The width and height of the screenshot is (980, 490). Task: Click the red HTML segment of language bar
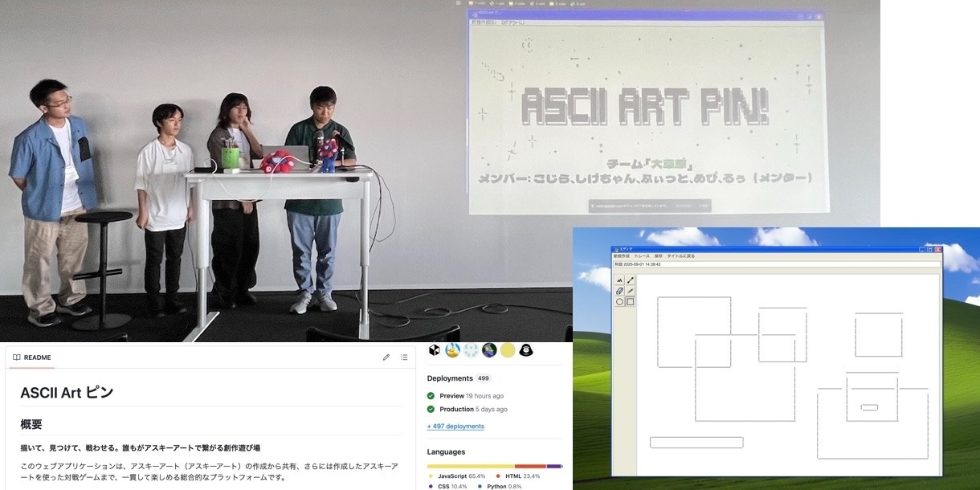click(531, 466)
